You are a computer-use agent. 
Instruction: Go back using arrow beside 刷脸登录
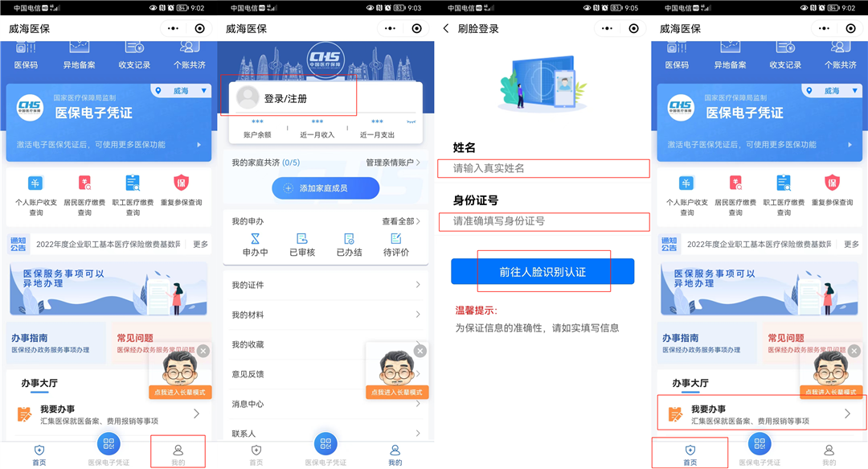coord(446,28)
